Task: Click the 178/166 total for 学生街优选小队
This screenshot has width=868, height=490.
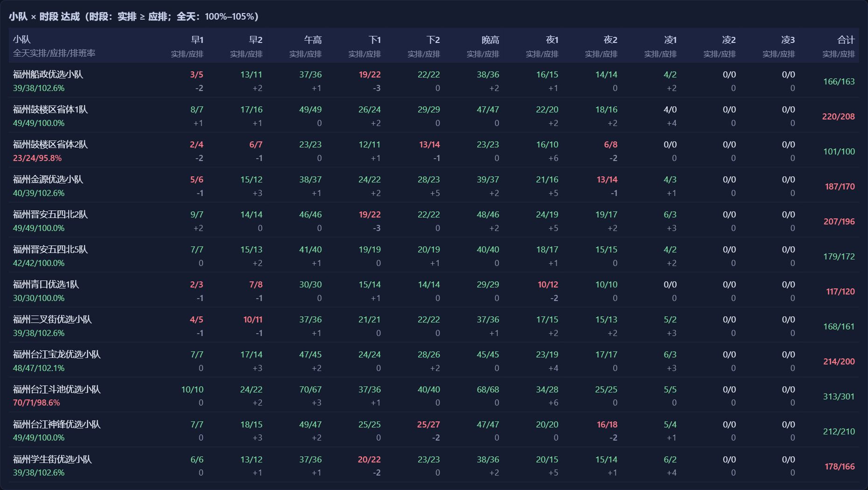Action: pyautogui.click(x=840, y=467)
